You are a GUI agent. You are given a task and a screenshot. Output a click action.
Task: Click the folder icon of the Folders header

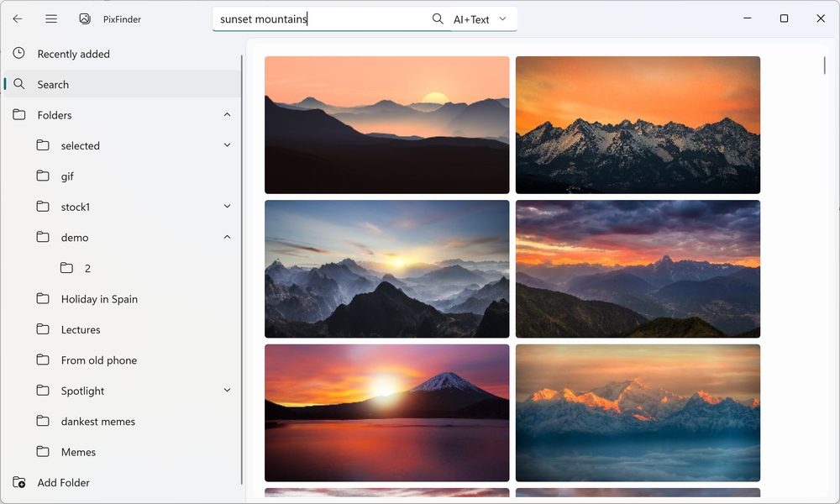pos(19,114)
